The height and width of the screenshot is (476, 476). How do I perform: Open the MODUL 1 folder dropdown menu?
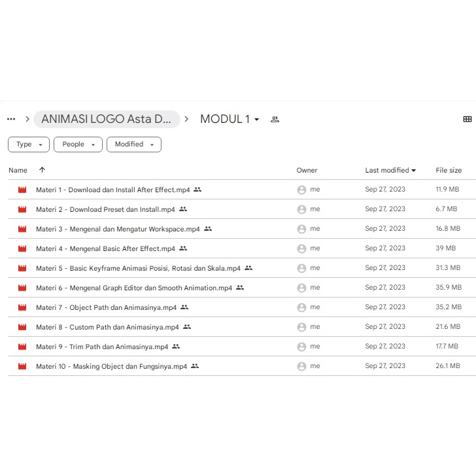tap(256, 120)
